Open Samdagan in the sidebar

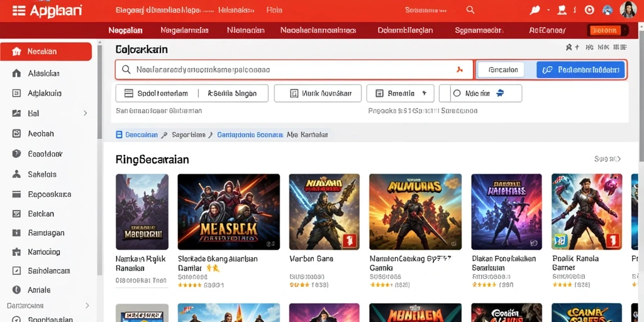(45, 233)
